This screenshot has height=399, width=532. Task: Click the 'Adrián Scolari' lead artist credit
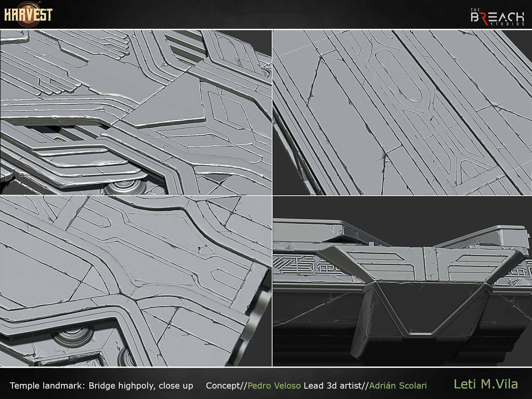click(x=398, y=386)
